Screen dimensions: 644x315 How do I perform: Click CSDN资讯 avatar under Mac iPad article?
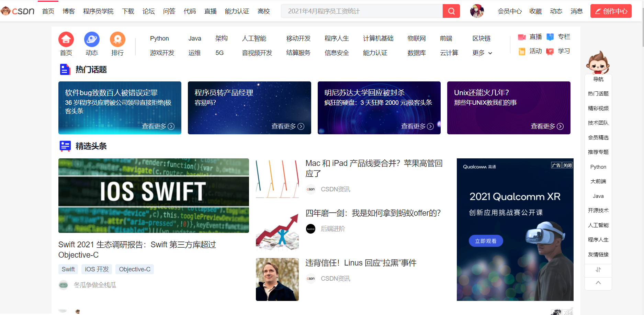click(x=311, y=189)
